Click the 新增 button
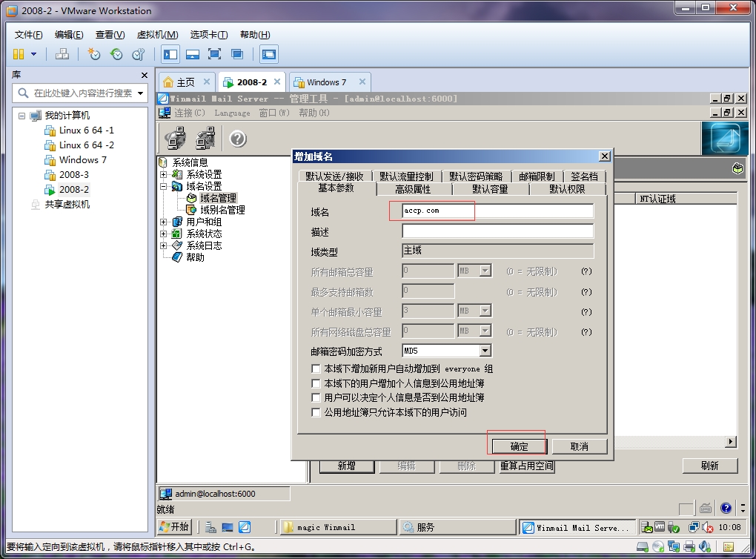Screen dimensions: 756x559 tap(347, 466)
